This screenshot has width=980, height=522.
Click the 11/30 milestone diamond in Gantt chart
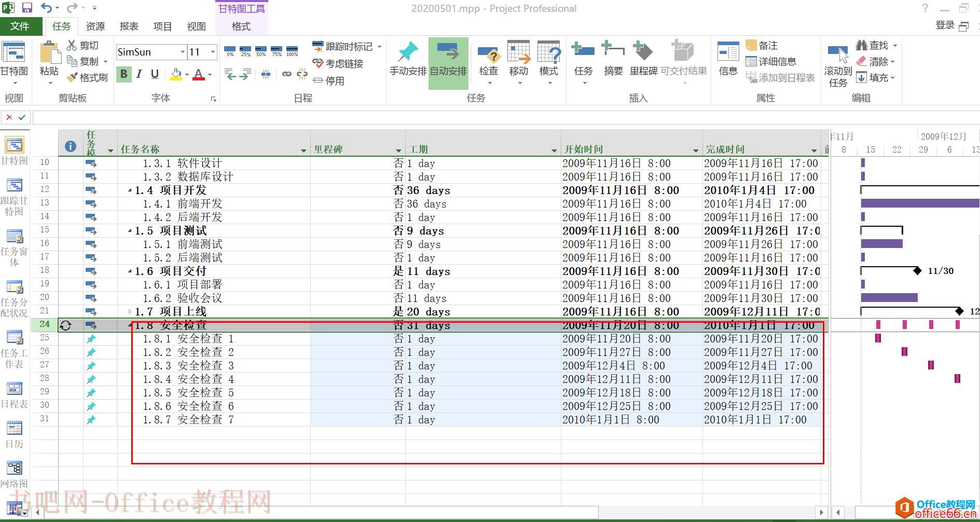(x=917, y=271)
